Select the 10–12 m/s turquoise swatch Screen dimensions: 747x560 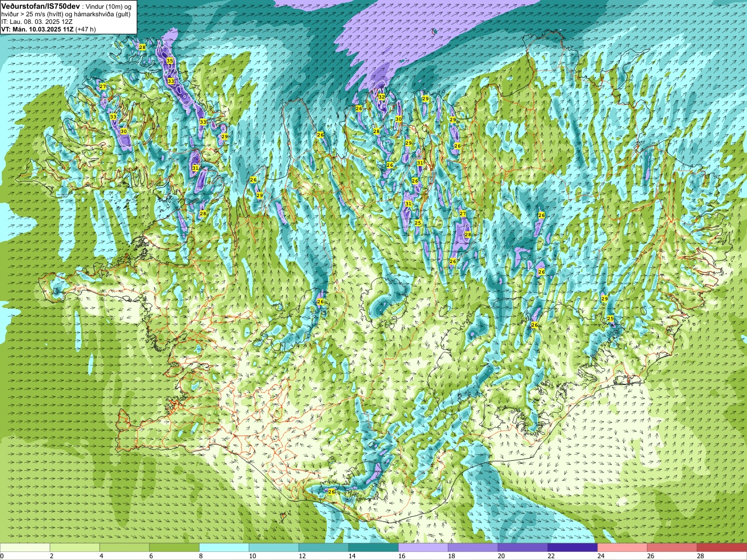point(274,548)
